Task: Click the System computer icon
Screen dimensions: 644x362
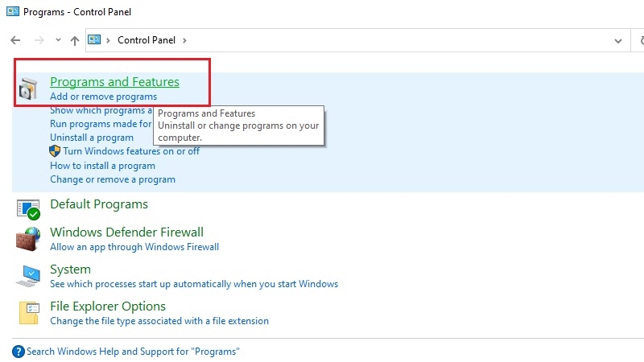Action: [x=28, y=276]
